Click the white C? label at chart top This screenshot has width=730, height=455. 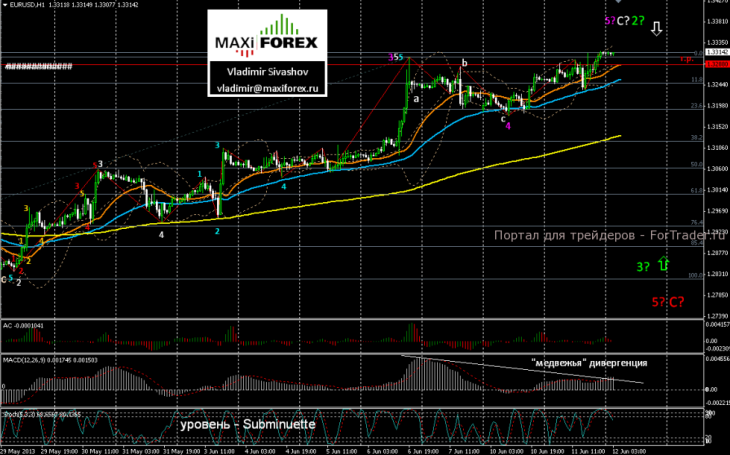click(623, 20)
